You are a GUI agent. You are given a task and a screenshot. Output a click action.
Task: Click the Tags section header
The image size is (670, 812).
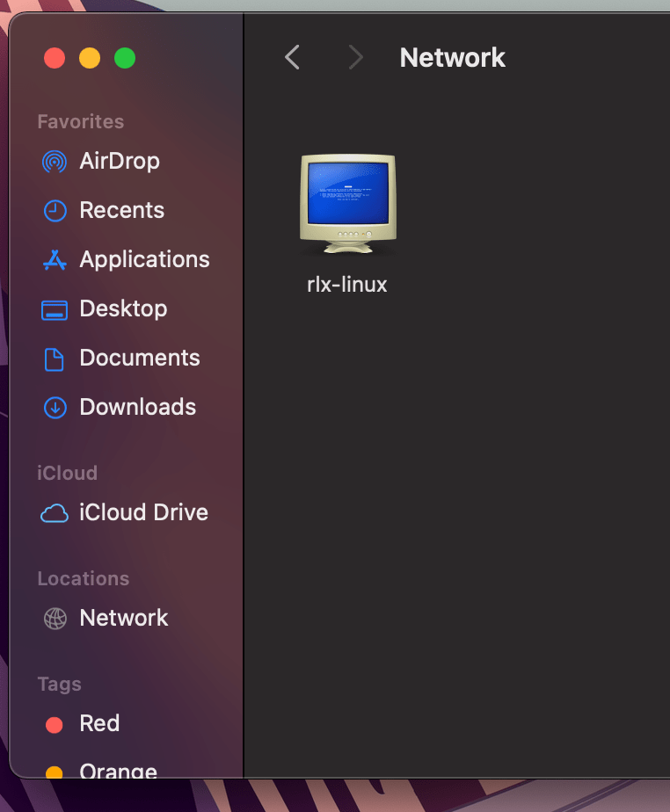(60, 684)
